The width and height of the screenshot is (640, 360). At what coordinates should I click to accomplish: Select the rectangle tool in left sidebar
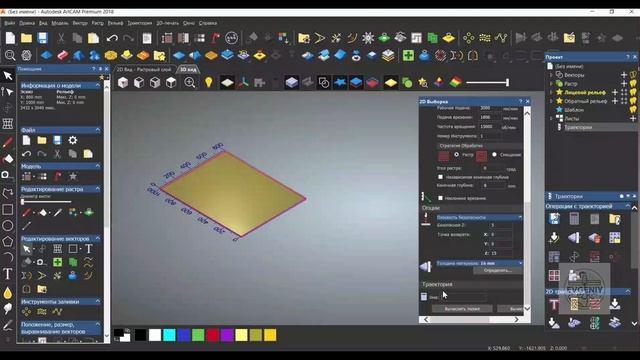pyautogui.click(x=7, y=209)
